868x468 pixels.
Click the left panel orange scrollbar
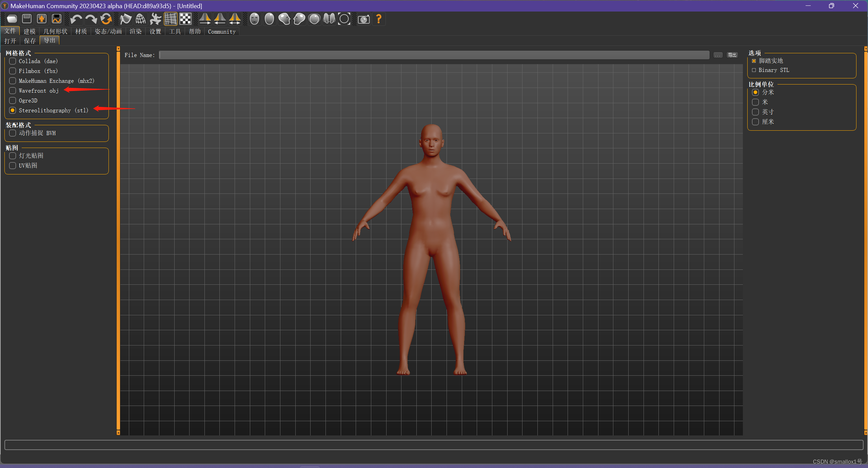[118, 241]
